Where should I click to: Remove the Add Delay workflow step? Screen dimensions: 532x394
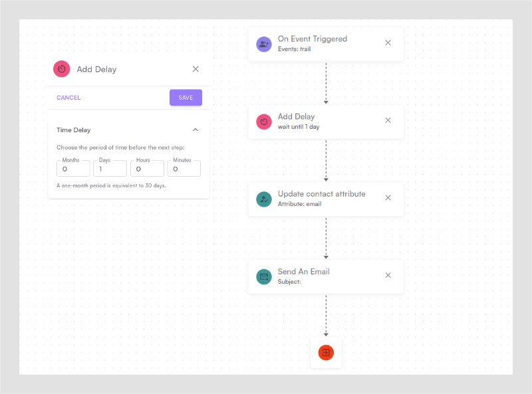click(388, 120)
